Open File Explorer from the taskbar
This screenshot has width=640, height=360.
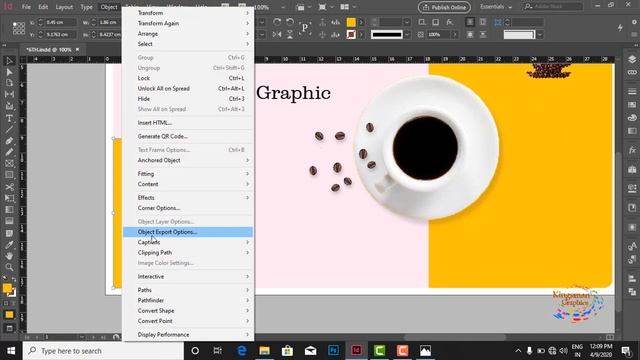click(264, 351)
